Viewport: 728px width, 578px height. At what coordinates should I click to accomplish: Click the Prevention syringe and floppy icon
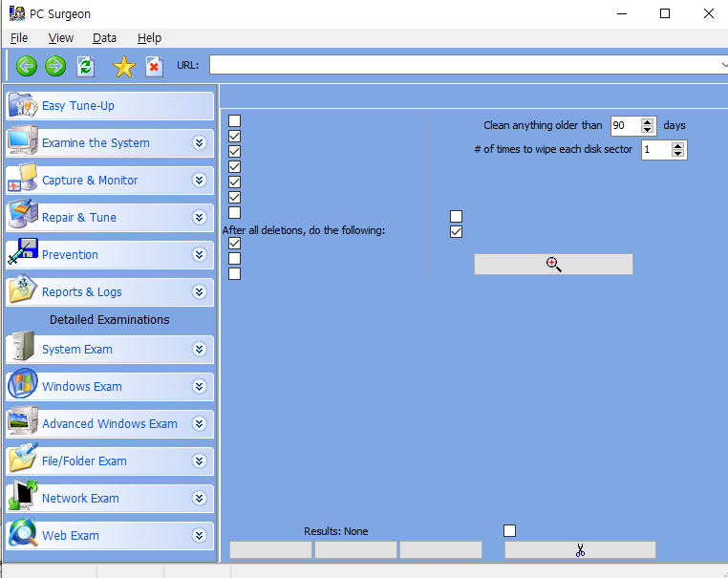(22, 251)
